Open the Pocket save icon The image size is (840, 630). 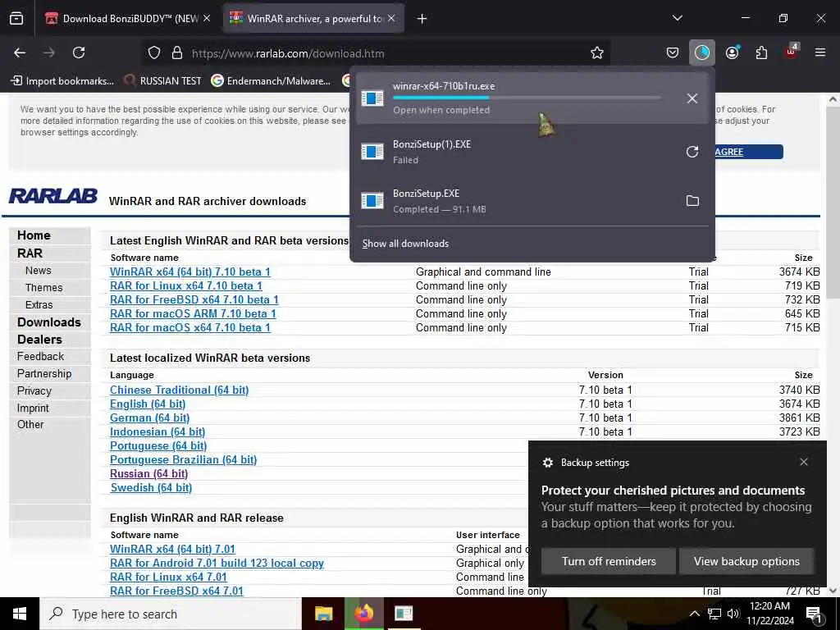[673, 52]
